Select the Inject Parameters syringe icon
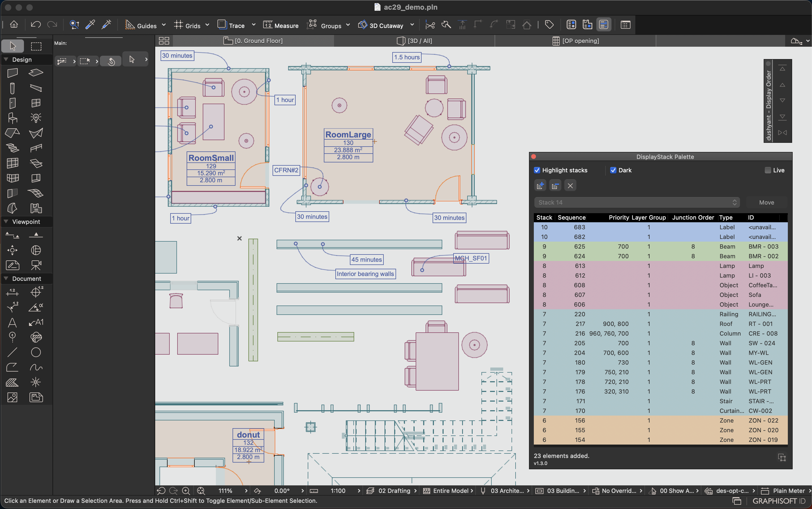812x509 pixels. click(106, 25)
